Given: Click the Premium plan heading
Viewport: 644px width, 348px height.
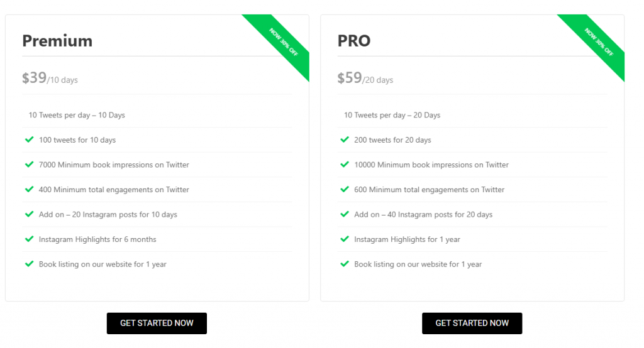Looking at the screenshot, I should (x=57, y=41).
